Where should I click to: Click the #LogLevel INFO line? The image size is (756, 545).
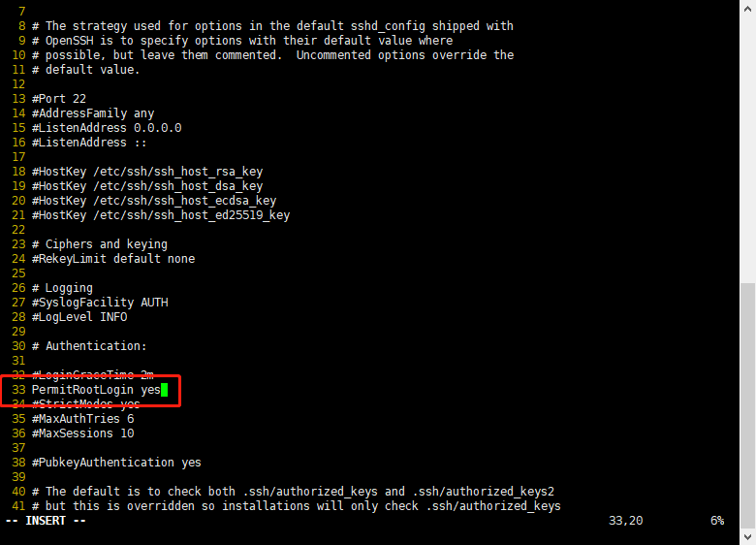[x=79, y=317]
